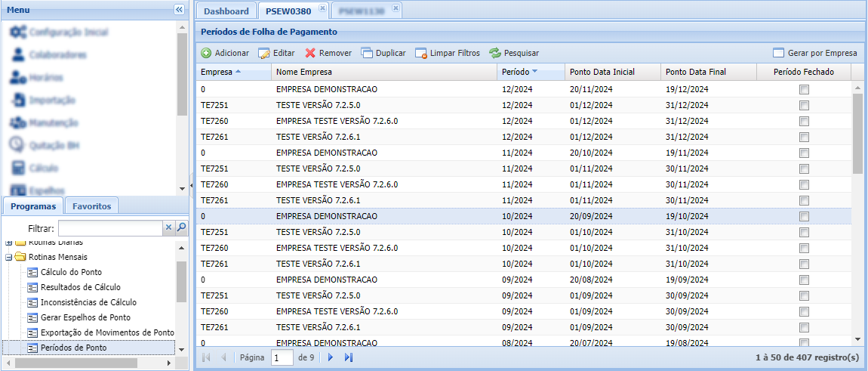This screenshot has height=371, width=868.
Task: Collapse the Rotinas Mensais tree folder
Action: (9, 257)
